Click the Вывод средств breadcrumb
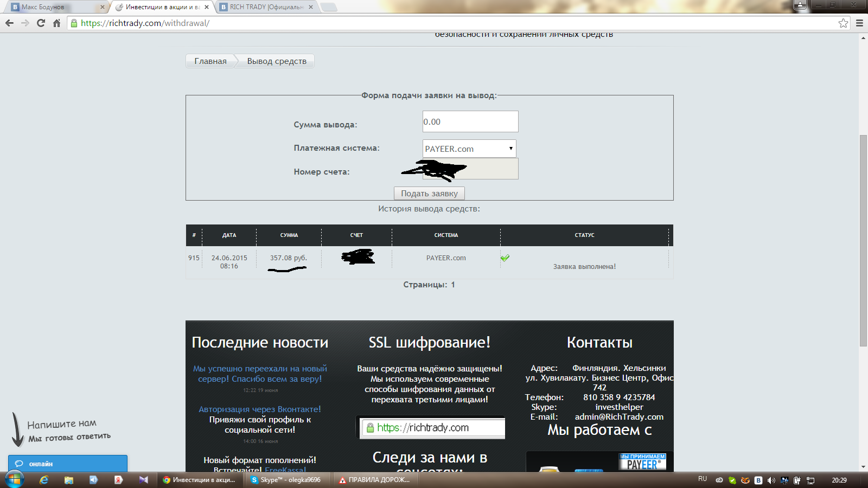The image size is (868, 488). (x=277, y=61)
